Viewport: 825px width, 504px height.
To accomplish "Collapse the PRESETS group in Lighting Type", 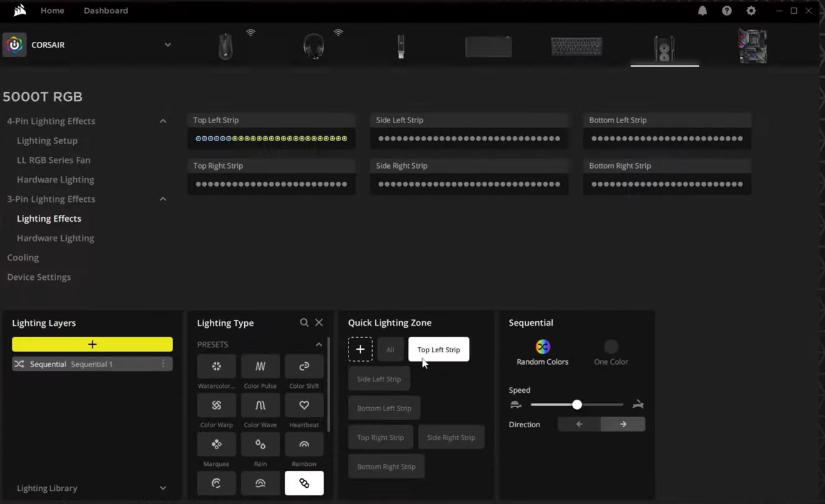I will (x=319, y=344).
